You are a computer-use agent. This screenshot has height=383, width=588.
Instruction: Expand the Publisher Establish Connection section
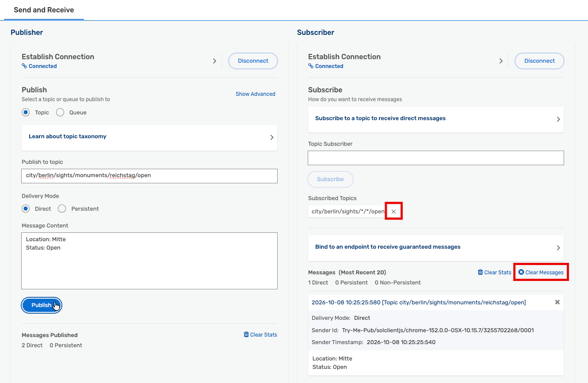tap(214, 61)
